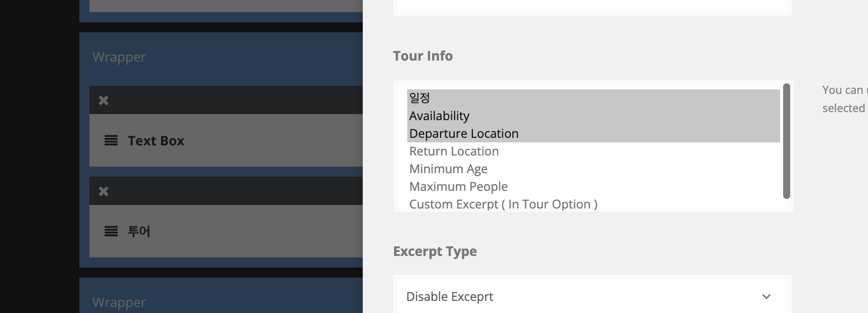Image resolution: width=868 pixels, height=313 pixels.
Task: Click the input field above Tour Info
Action: (592, 7)
